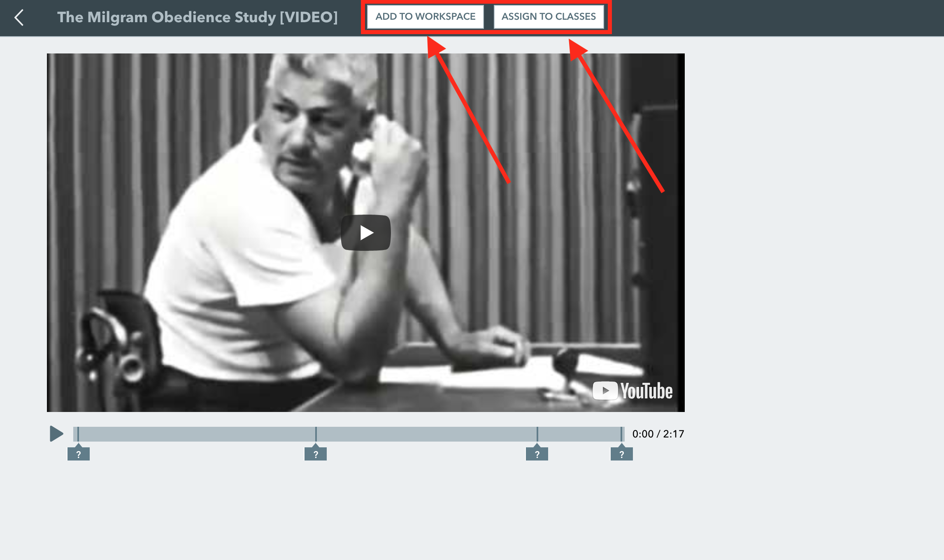Click the progress bar just before the third tick

531,434
